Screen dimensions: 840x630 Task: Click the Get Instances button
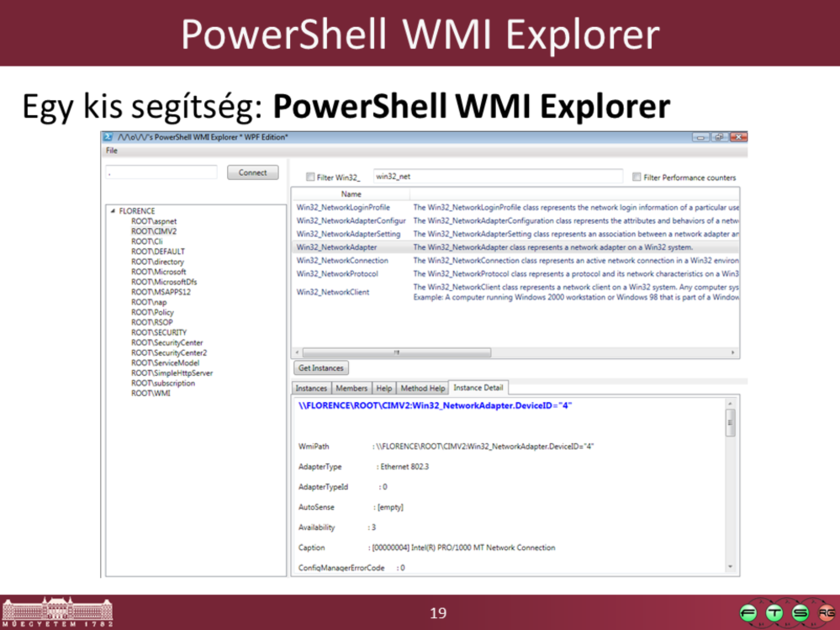(321, 368)
